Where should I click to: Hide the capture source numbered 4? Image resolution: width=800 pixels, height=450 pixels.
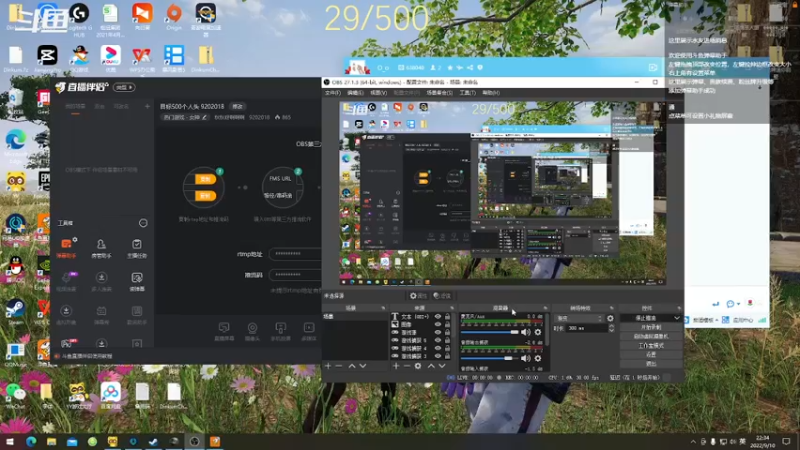tap(438, 348)
